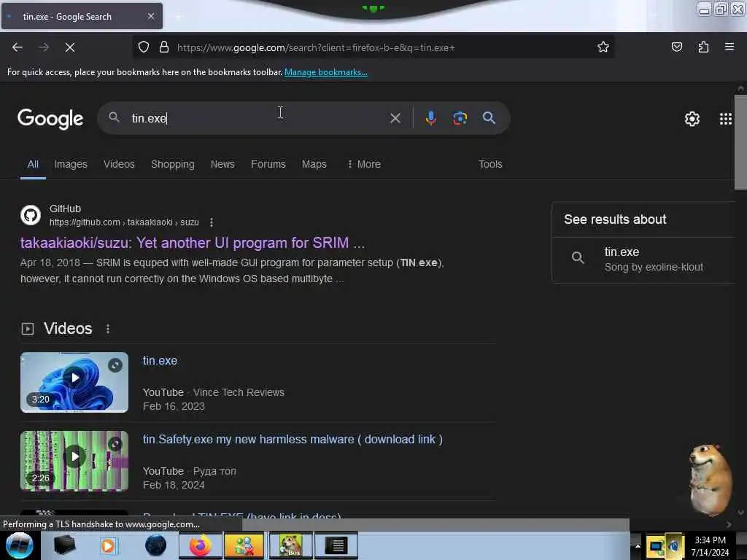Click the forward navigation arrow
This screenshot has height=560, width=747.
tap(43, 47)
